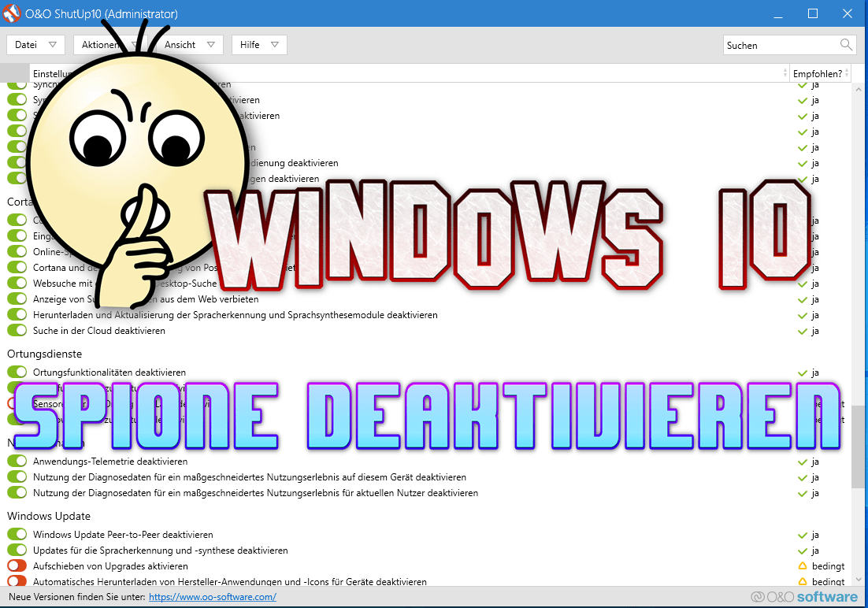The width and height of the screenshot is (868, 608).
Task: Click label 'Aufschieben von Upgrades aktivieren'
Action: [x=110, y=566]
